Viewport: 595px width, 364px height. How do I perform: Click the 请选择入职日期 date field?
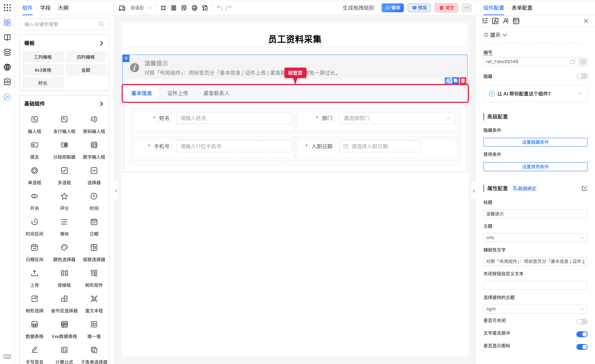(380, 146)
